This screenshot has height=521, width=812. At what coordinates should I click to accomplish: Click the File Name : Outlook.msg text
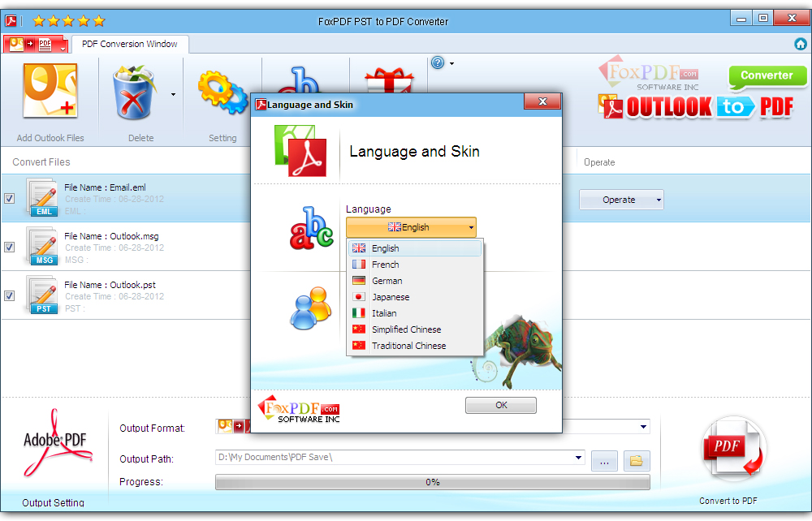[111, 236]
